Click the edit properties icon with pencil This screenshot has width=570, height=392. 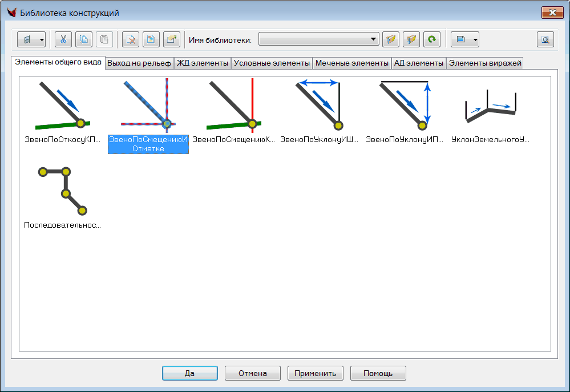(x=171, y=39)
